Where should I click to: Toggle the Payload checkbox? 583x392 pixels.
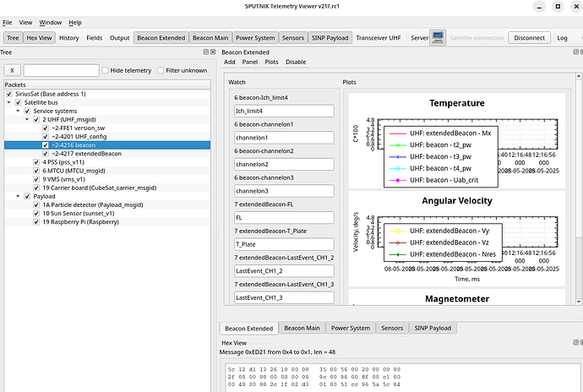click(x=27, y=196)
